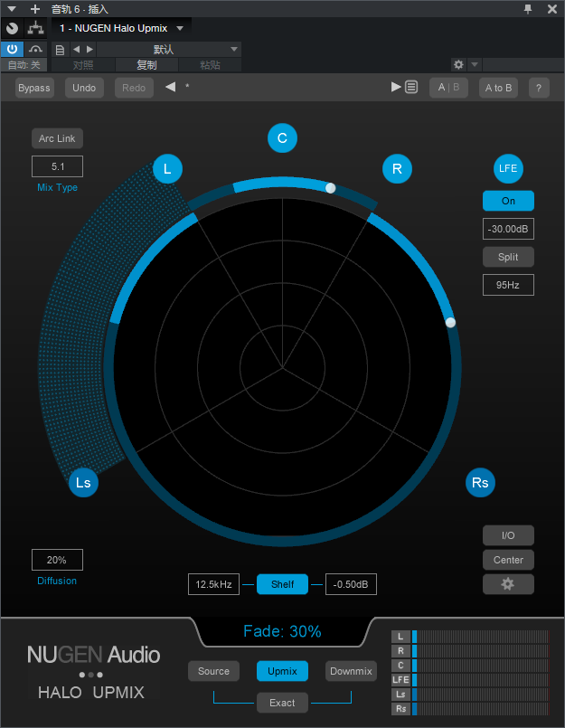The width and height of the screenshot is (565, 728).
Task: Select the L left speaker node
Action: pos(167,168)
